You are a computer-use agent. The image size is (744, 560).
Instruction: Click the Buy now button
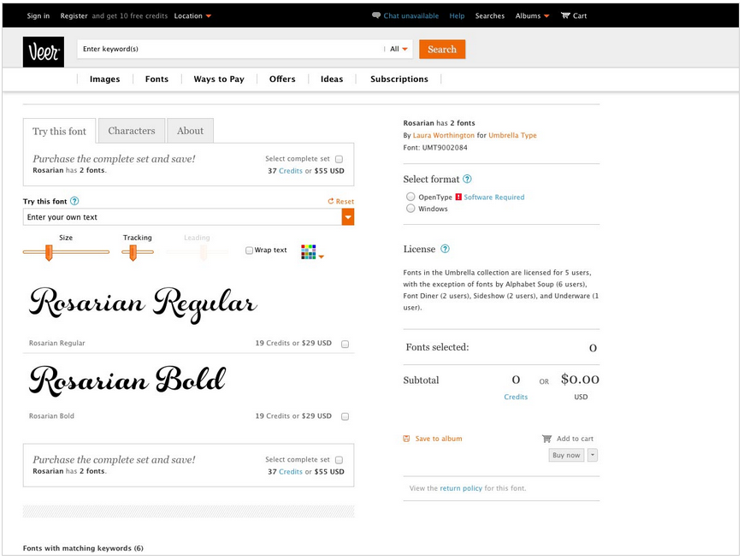click(566, 455)
